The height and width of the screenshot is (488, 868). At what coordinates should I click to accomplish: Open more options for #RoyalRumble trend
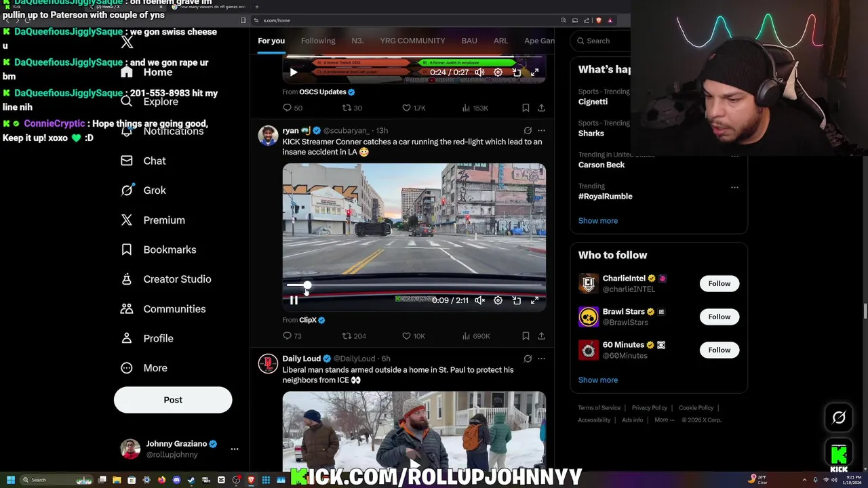[734, 188]
